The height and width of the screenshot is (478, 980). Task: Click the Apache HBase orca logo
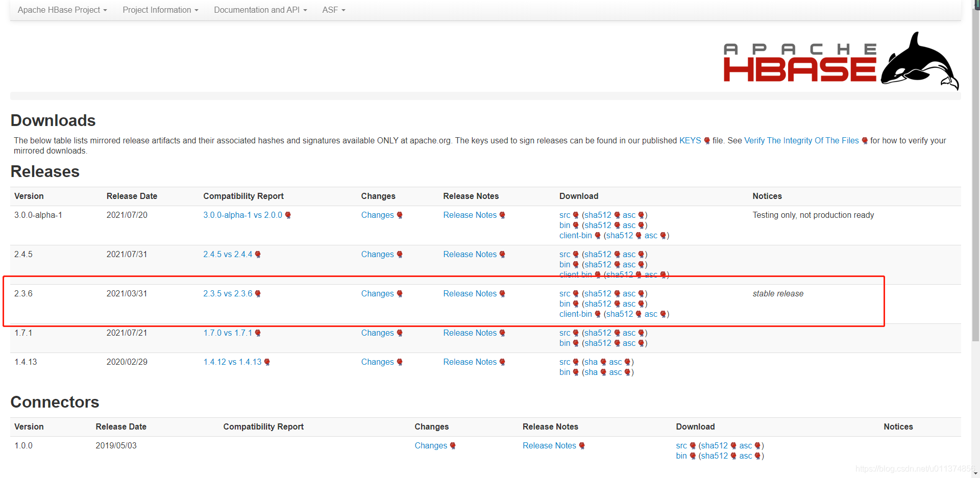[841, 61]
